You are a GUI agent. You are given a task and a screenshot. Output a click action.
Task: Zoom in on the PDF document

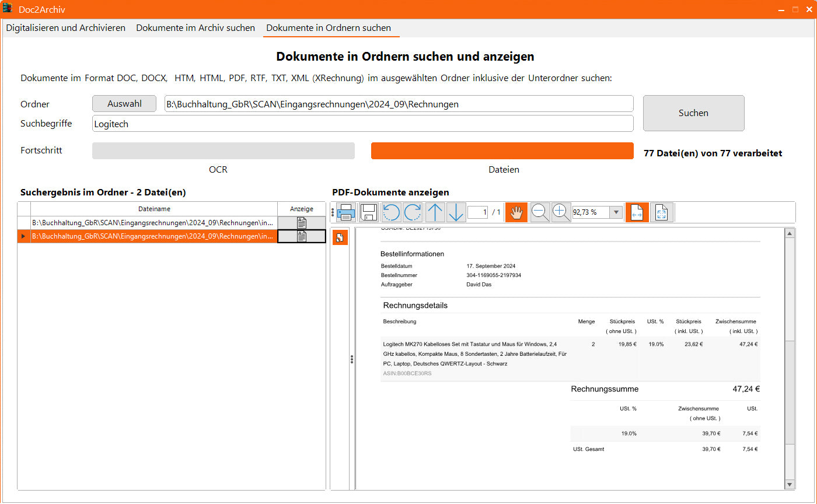pyautogui.click(x=561, y=212)
